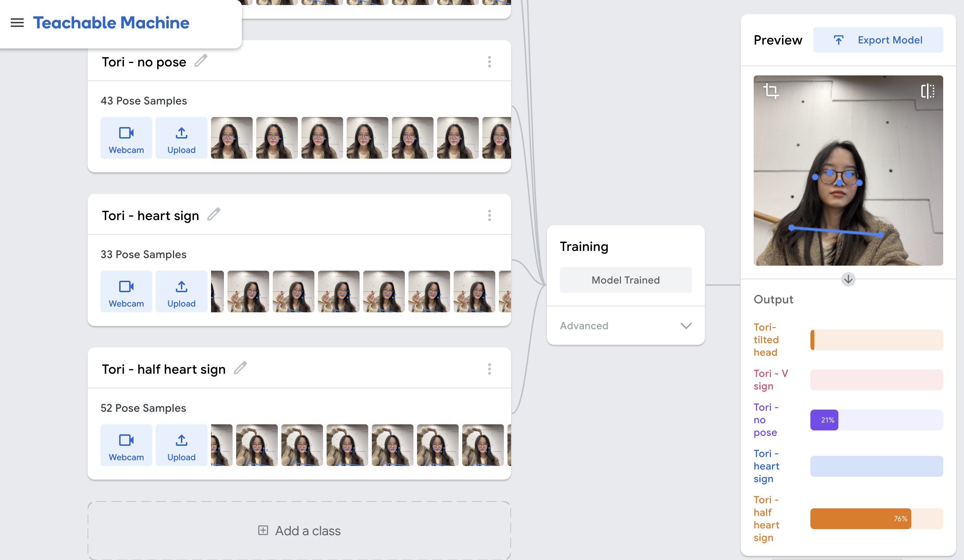Open options menu for 'Tori - no pose'
Image resolution: width=964 pixels, height=560 pixels.
pos(489,62)
